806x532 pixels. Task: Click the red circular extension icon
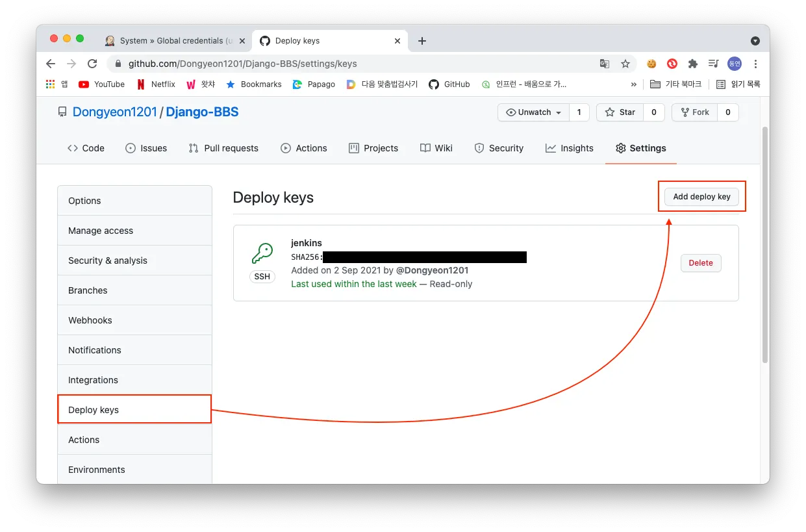672,64
